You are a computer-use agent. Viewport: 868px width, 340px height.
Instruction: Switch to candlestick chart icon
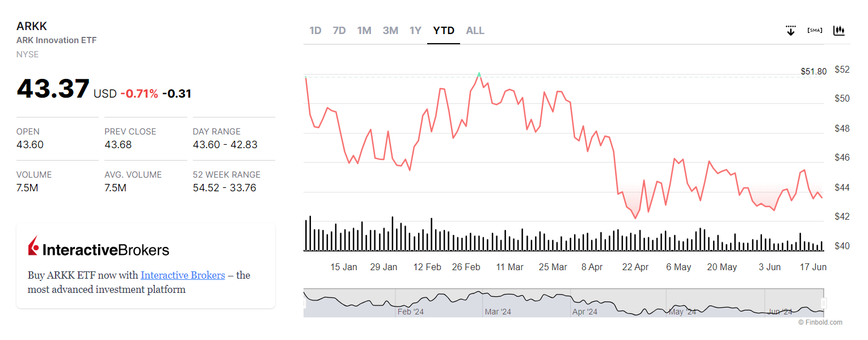(839, 31)
